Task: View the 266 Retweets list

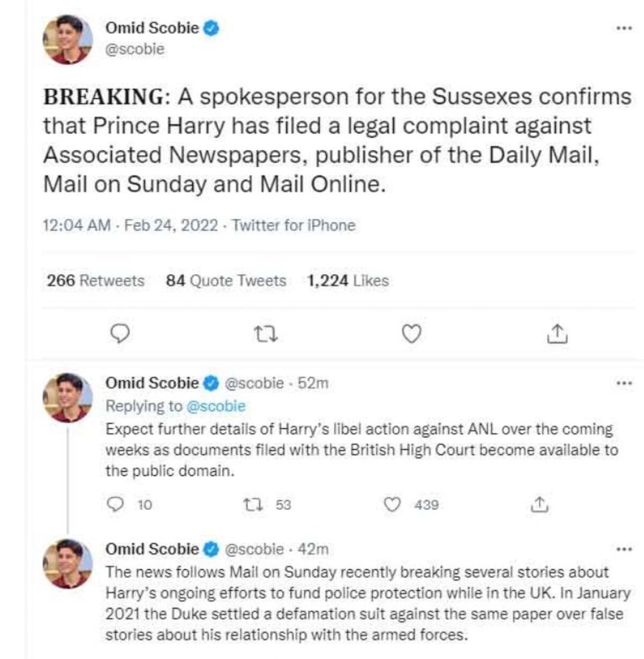Action: point(96,280)
